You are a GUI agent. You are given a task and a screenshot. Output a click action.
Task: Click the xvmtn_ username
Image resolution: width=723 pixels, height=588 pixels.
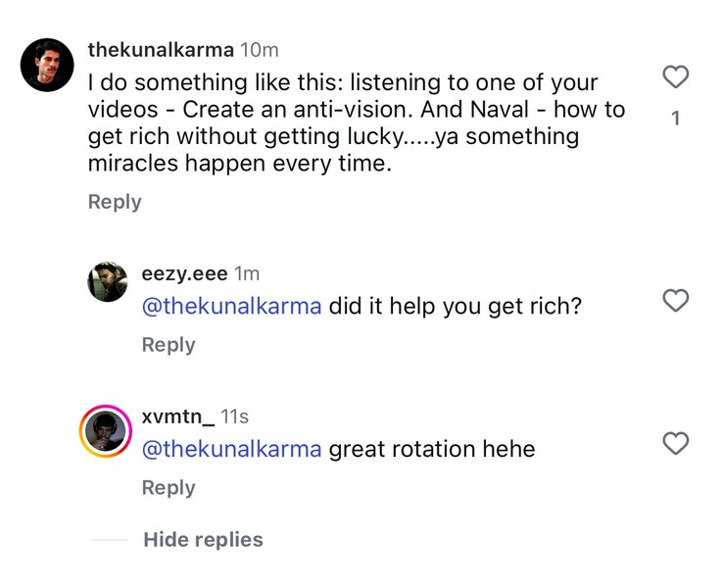pos(178,416)
